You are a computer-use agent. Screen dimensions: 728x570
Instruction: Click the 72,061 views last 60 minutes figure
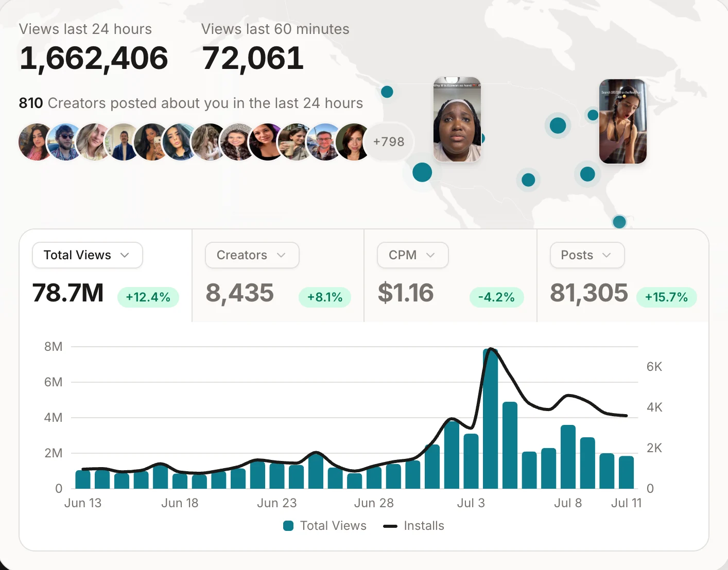pyautogui.click(x=253, y=58)
